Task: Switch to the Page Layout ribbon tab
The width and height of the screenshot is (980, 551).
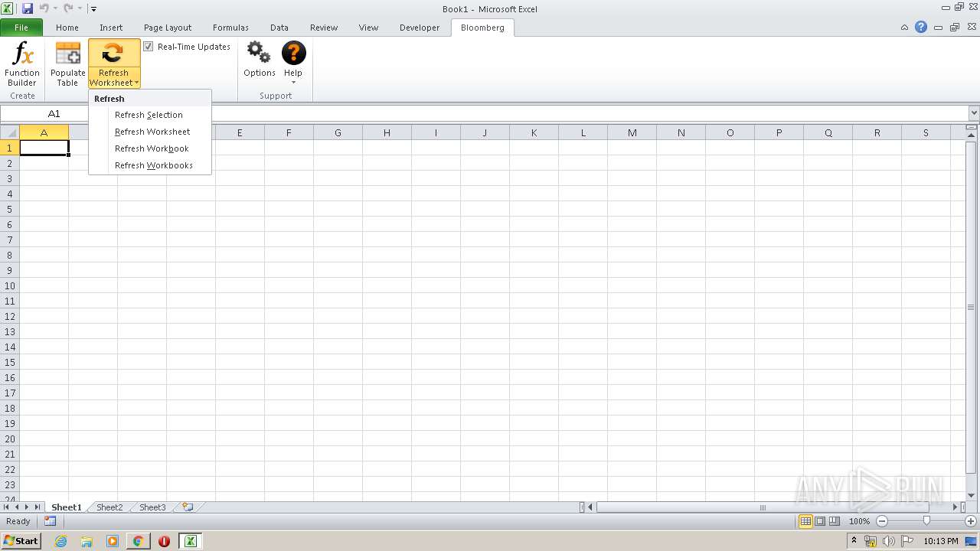Action: pyautogui.click(x=168, y=28)
